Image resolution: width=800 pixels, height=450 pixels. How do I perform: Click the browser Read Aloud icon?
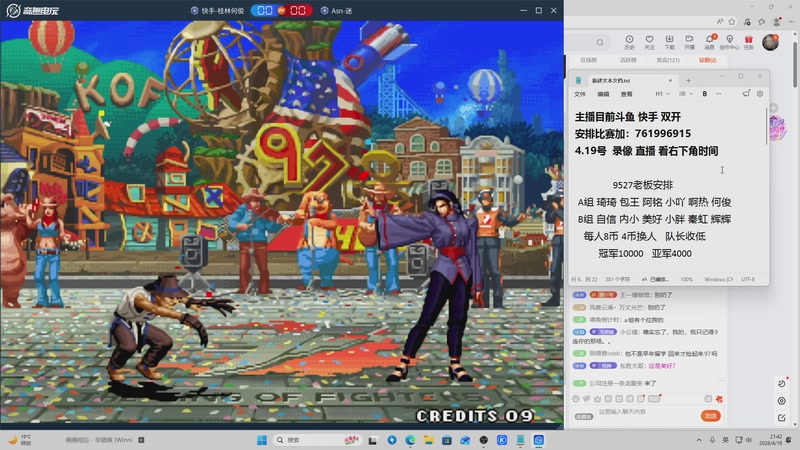720,21
